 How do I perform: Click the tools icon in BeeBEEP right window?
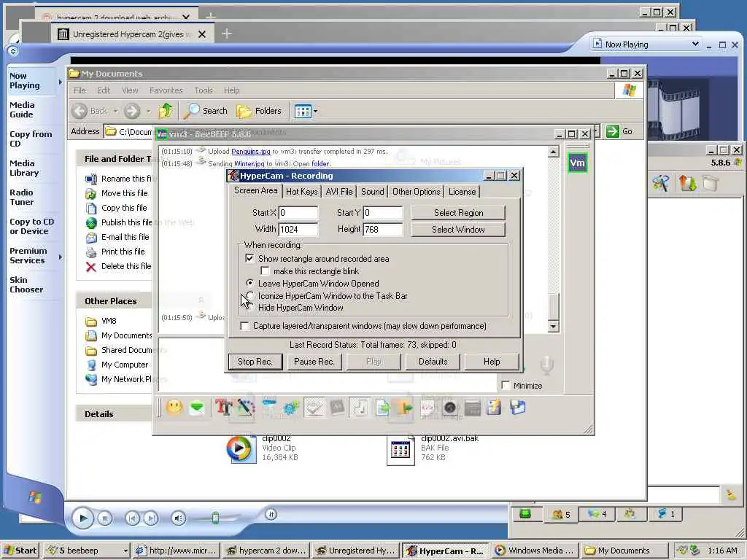pyautogui.click(x=661, y=183)
